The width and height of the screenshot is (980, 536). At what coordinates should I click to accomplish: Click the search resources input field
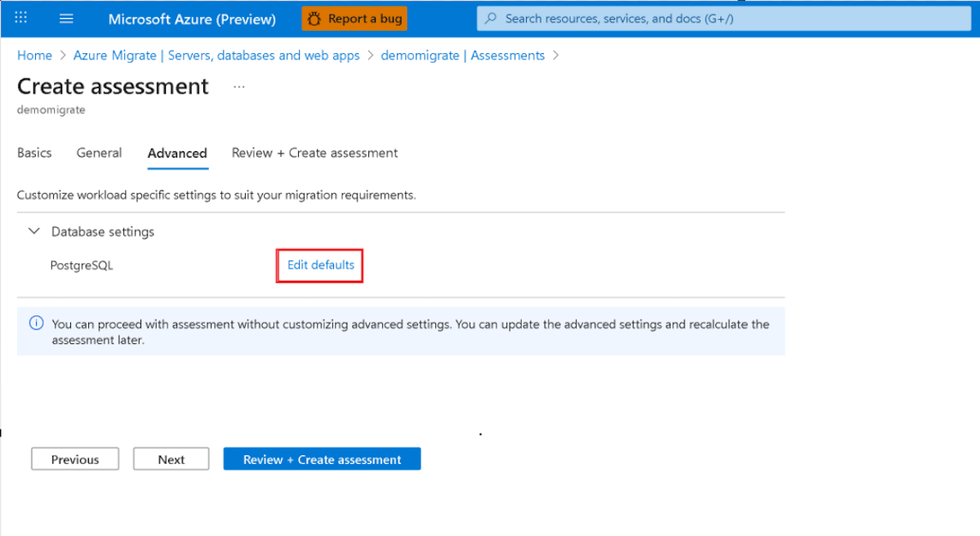click(x=724, y=18)
